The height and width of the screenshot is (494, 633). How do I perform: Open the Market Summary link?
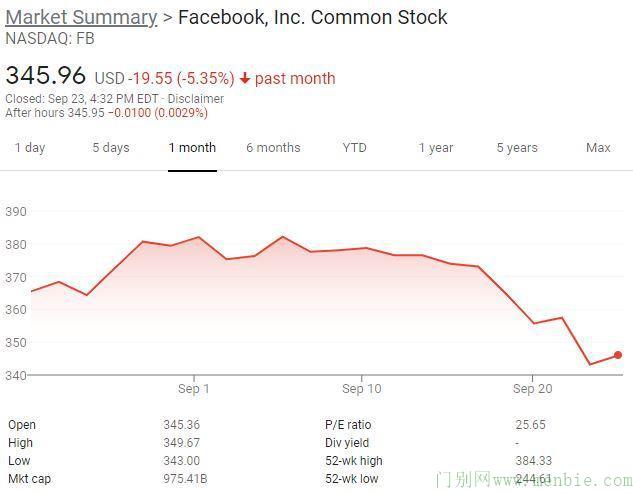pos(81,17)
